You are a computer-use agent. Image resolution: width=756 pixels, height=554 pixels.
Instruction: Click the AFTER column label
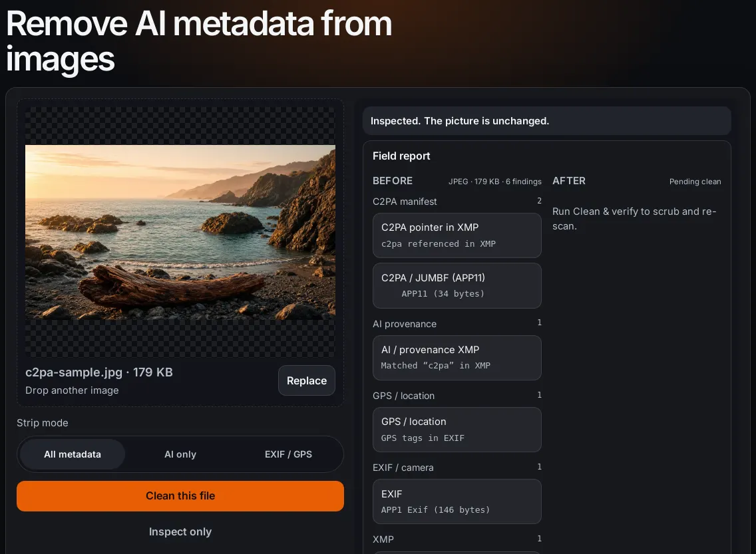pos(569,181)
